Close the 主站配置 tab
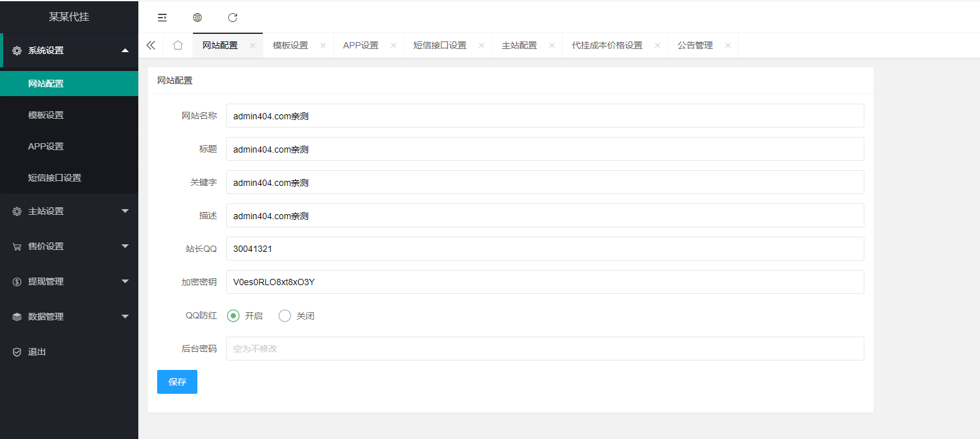Screen dimensions: 980x439 pos(552,45)
